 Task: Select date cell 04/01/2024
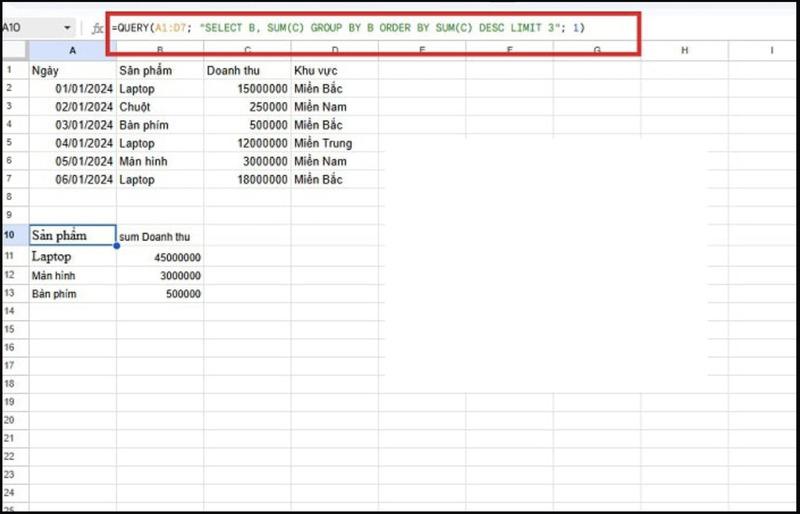pyautogui.click(x=72, y=143)
